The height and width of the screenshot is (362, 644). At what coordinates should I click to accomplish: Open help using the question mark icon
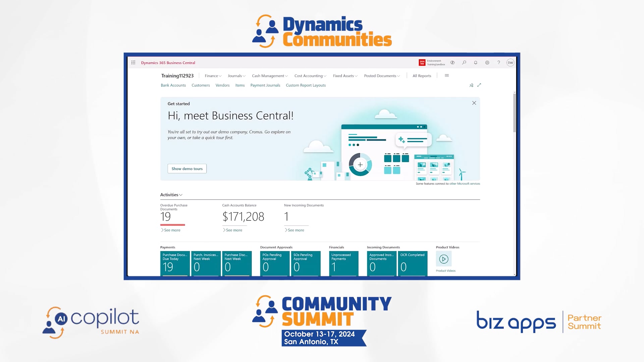coord(499,62)
